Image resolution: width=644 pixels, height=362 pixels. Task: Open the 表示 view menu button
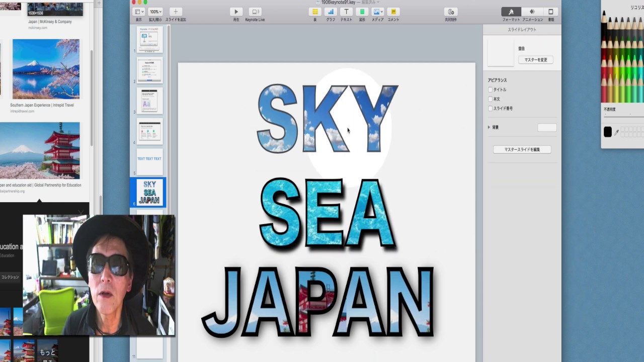point(139,12)
